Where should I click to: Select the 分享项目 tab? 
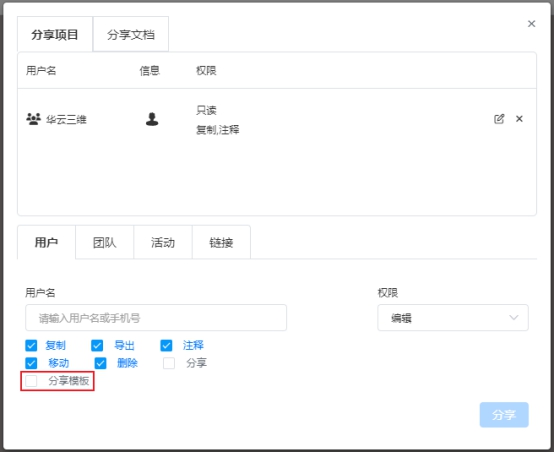click(55, 34)
